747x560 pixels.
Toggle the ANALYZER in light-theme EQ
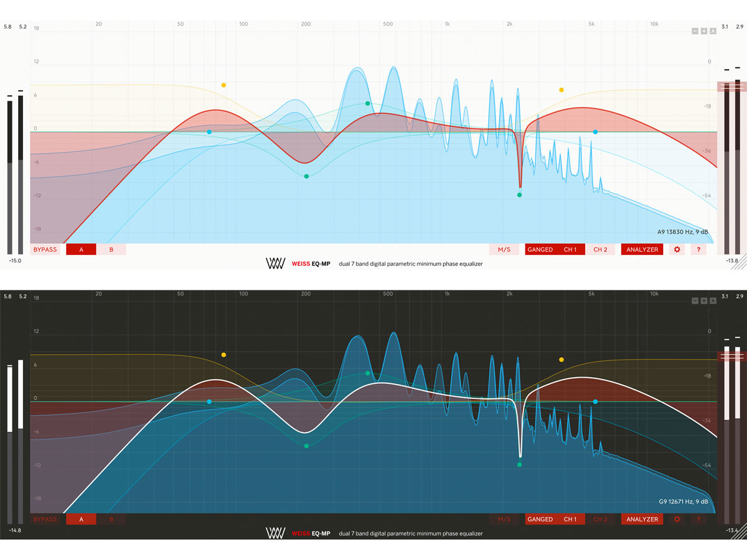pos(642,250)
